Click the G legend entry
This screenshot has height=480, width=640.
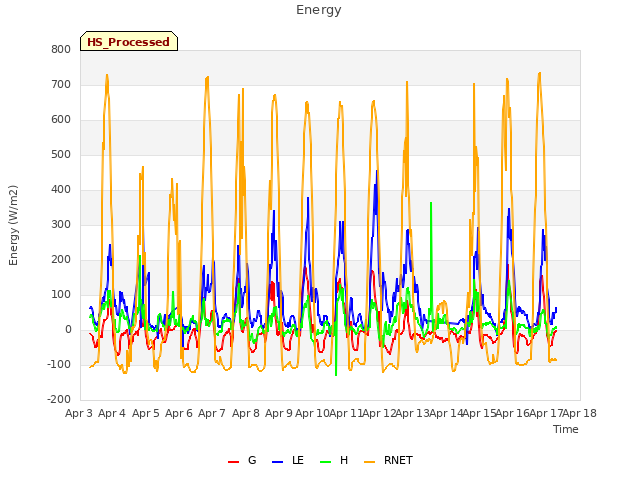click(x=242, y=460)
